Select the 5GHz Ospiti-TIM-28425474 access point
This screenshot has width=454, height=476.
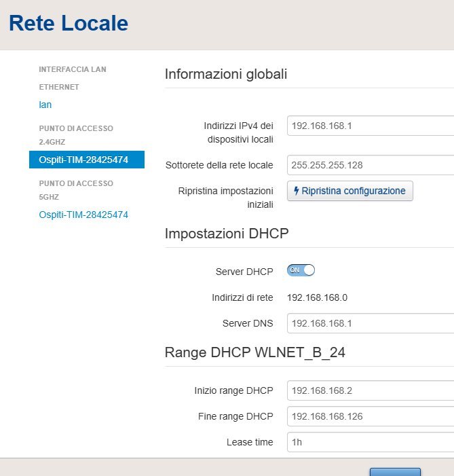(x=83, y=215)
